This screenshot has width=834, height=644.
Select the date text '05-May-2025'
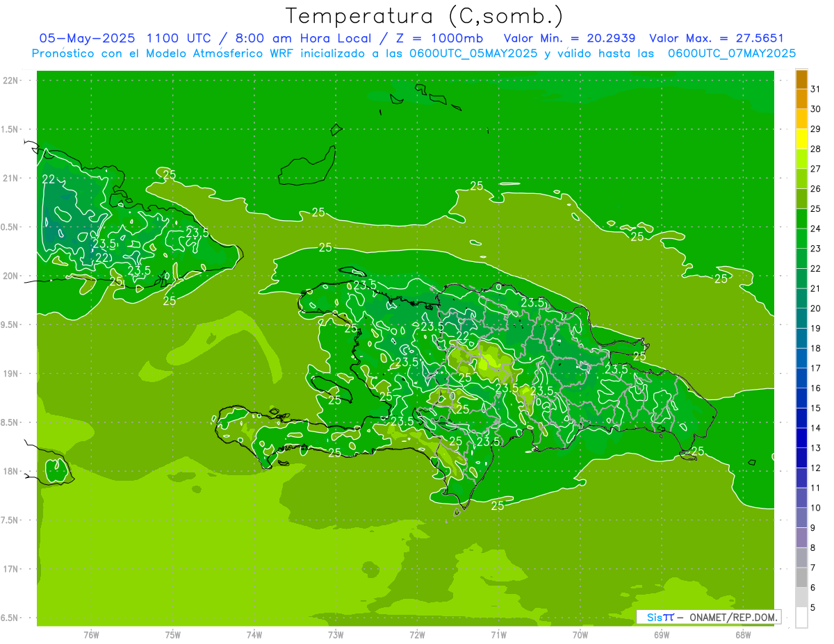click(x=88, y=38)
